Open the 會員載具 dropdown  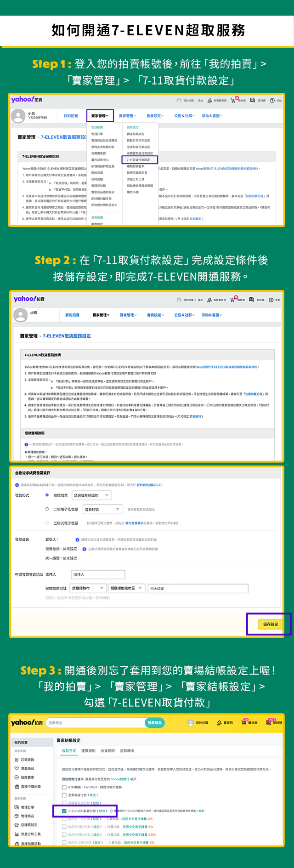102,509
